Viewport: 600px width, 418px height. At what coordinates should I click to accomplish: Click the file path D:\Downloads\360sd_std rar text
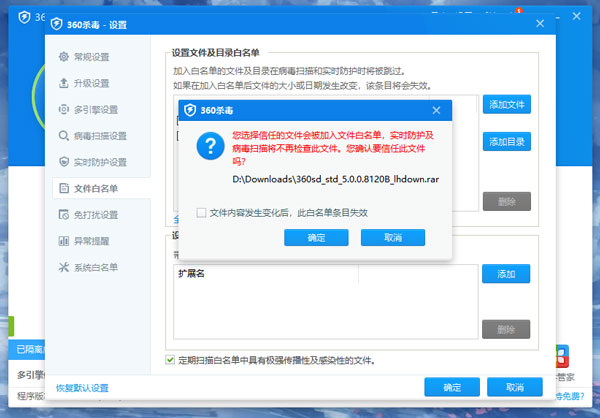pos(336,179)
